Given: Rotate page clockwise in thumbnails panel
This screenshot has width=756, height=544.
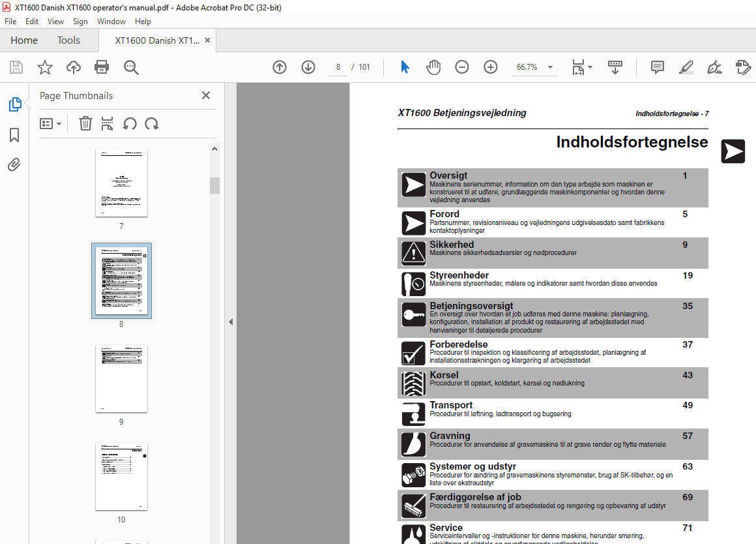Looking at the screenshot, I should point(152,123).
